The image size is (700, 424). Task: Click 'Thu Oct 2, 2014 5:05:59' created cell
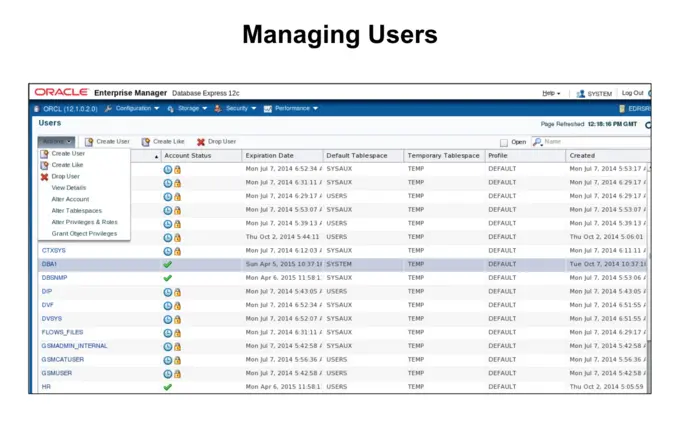[x=606, y=387]
